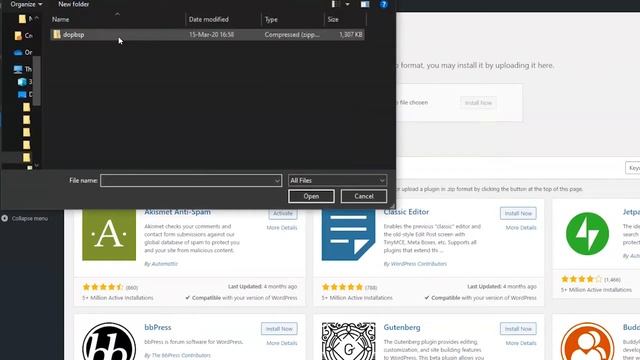Install the bbPress plugin

(279, 329)
